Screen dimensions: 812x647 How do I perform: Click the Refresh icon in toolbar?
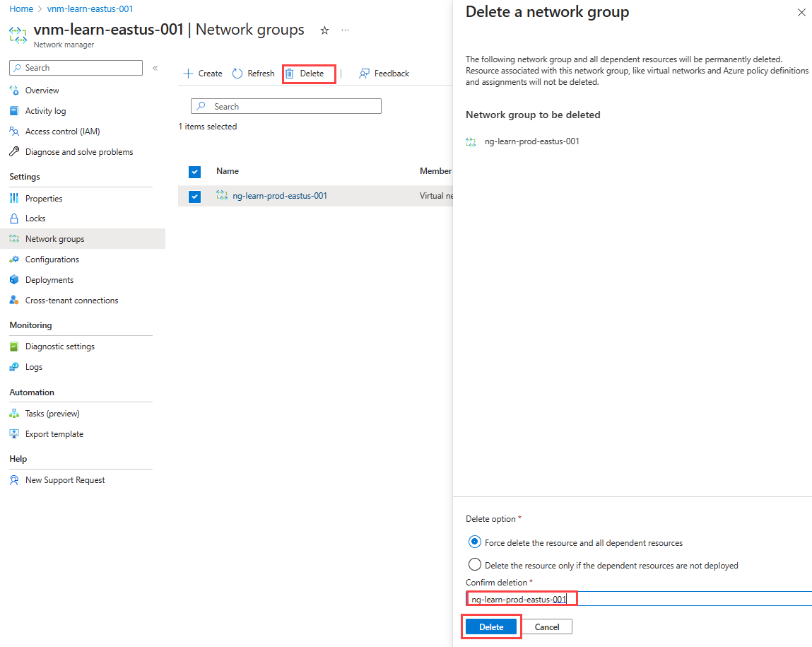(x=237, y=74)
